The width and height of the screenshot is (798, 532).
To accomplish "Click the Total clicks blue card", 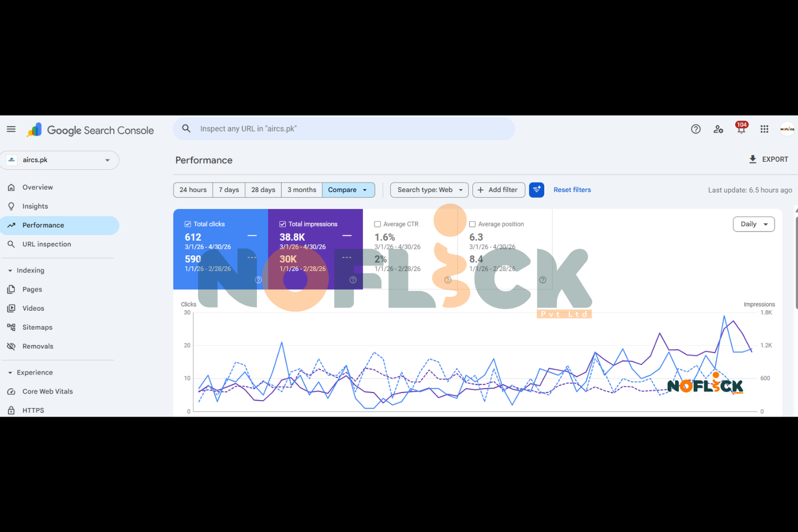I will pyautogui.click(x=221, y=249).
